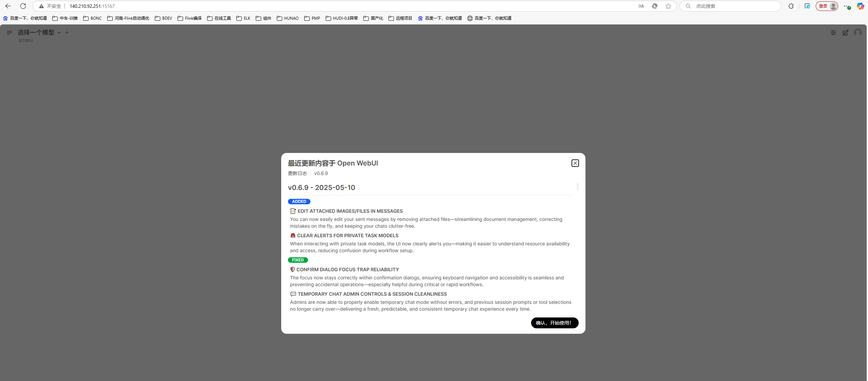This screenshot has width=868, height=381.
Task: Click the Edge sidebar icon near extensions
Action: 807,6
